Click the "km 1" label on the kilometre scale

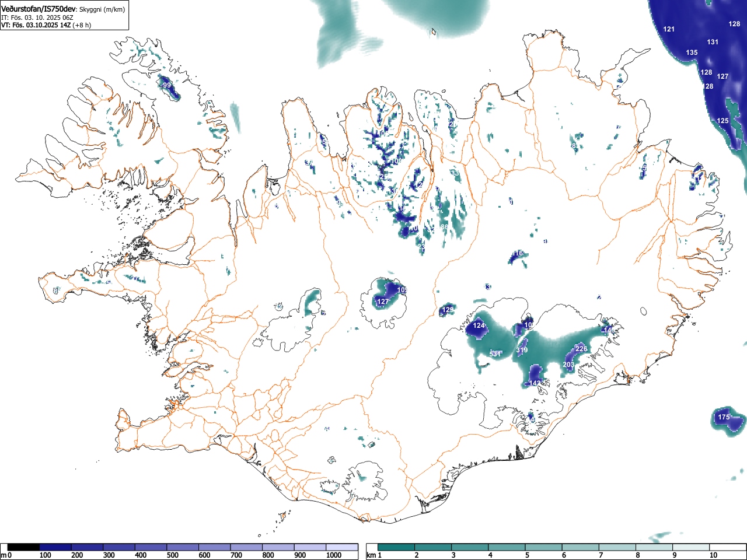374,555
